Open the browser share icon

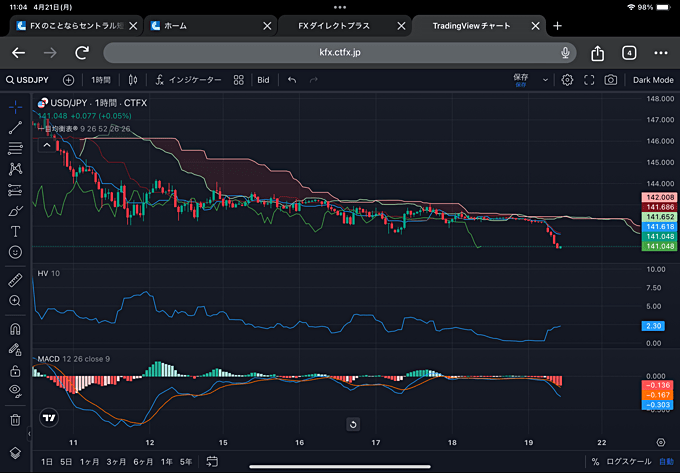click(x=598, y=53)
